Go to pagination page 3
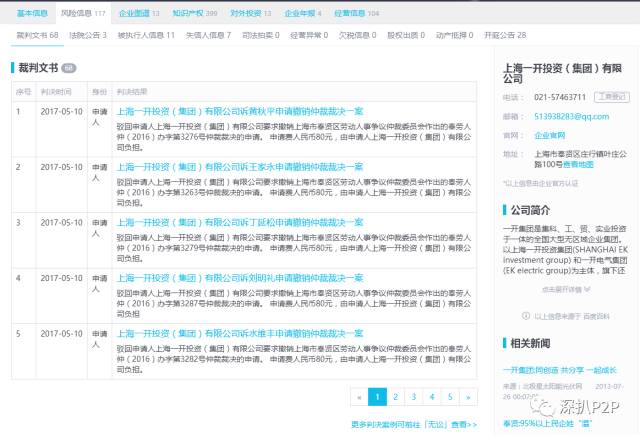This screenshot has width=640, height=435. [x=414, y=397]
